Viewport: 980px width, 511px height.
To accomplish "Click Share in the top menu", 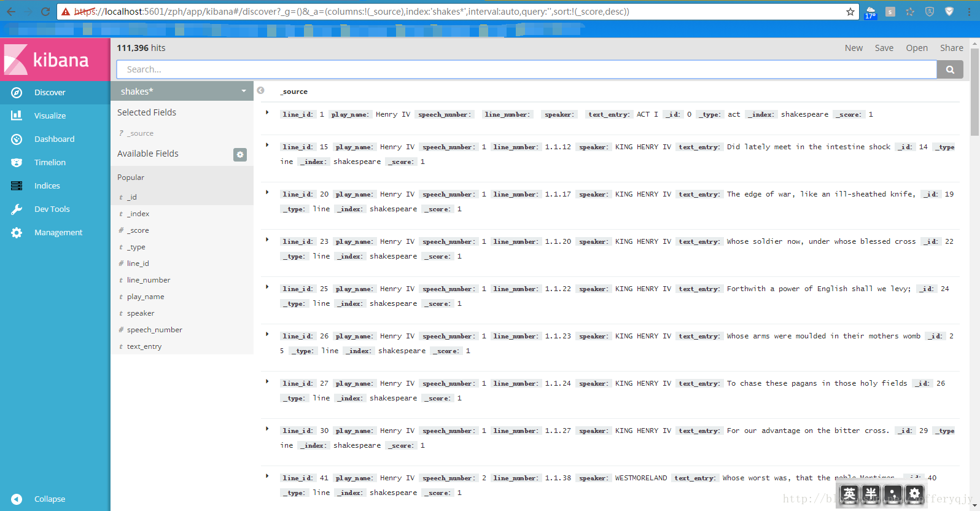I will [952, 48].
